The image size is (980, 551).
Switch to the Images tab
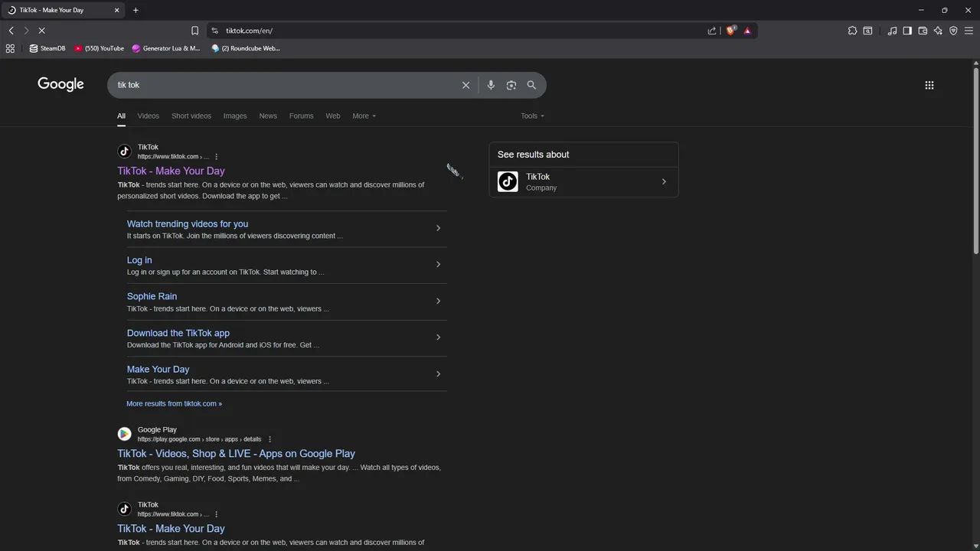click(x=235, y=116)
